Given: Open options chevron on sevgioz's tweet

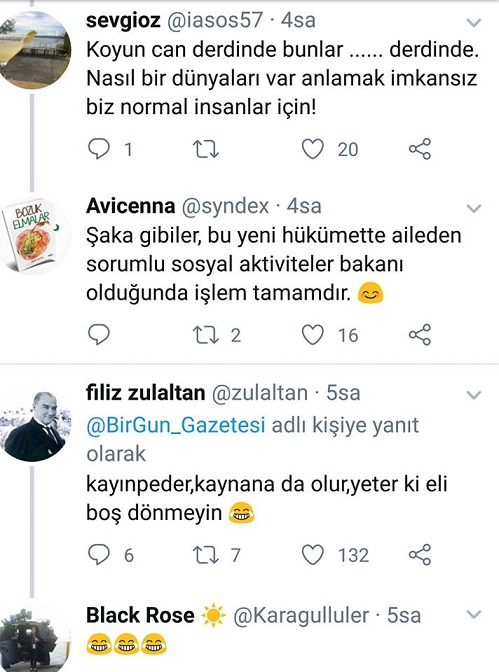Looking at the screenshot, I should coord(474,22).
